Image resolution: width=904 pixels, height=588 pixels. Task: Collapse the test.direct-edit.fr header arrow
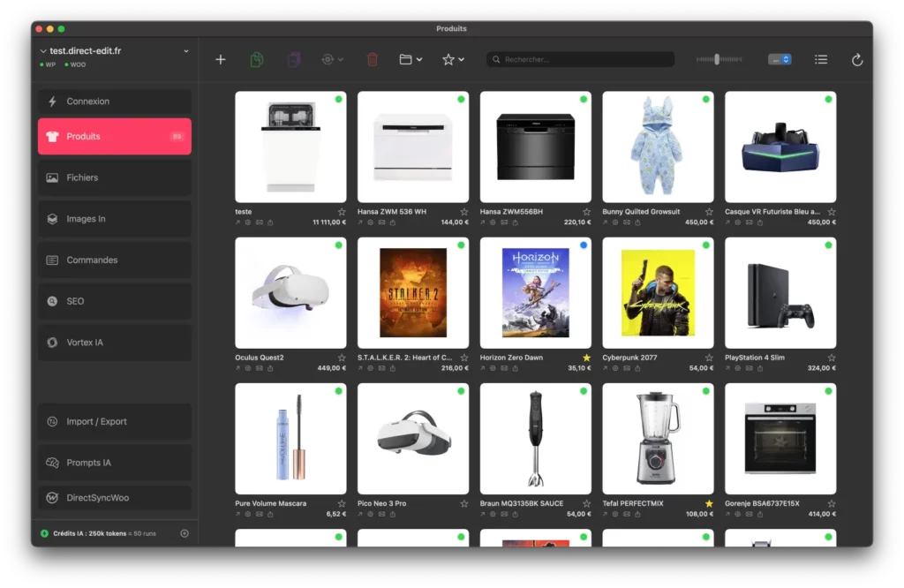coord(43,50)
